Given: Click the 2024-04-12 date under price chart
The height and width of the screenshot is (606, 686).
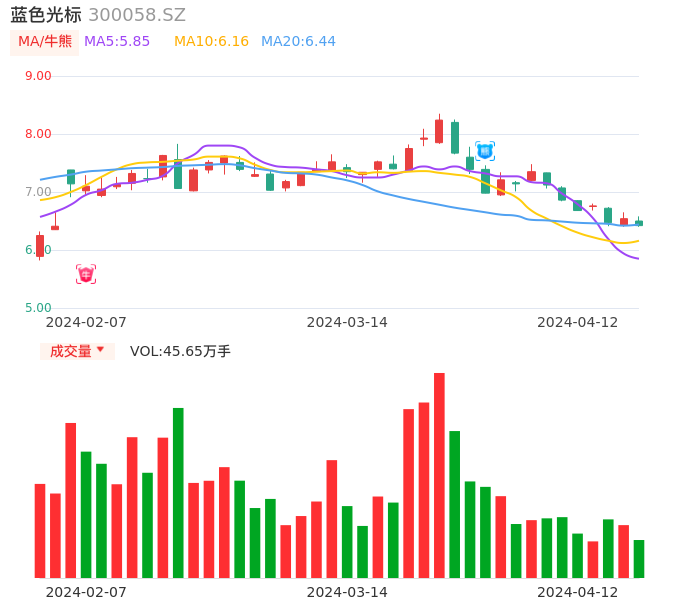Looking at the screenshot, I should (x=578, y=322).
